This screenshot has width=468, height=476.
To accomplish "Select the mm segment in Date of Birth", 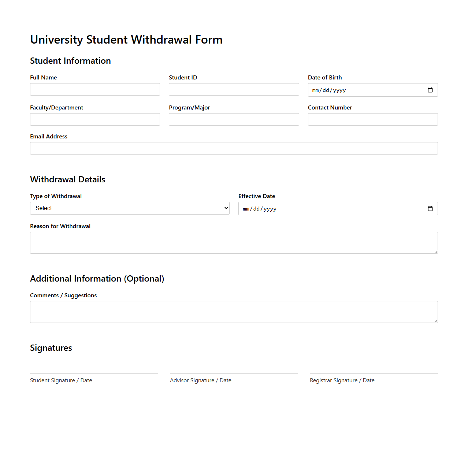I will click(316, 90).
